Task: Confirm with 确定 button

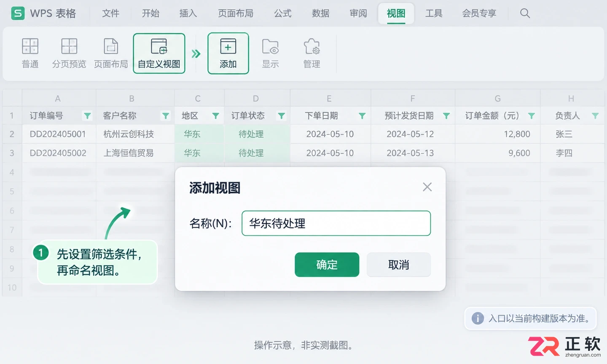Action: point(327,265)
